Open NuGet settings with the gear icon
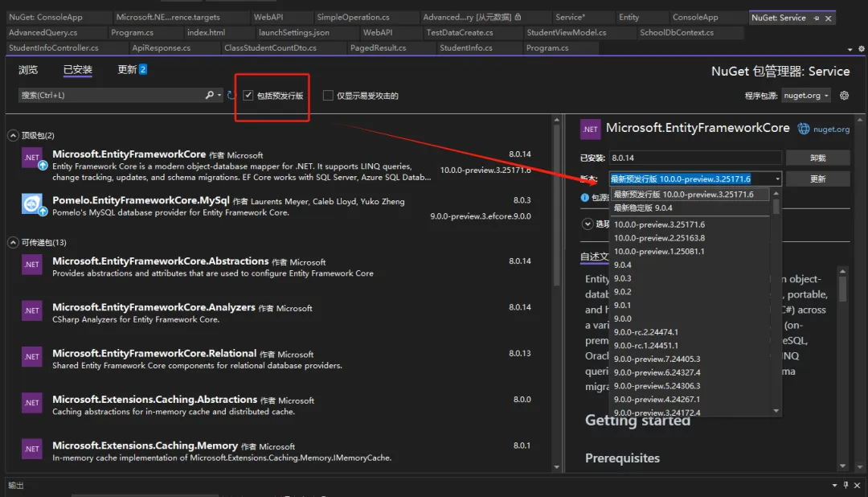 tap(844, 96)
